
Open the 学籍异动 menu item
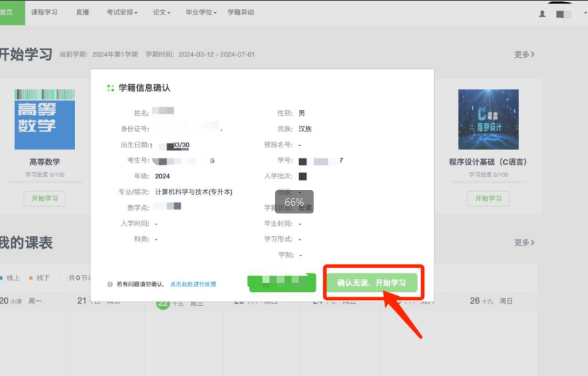pos(241,12)
